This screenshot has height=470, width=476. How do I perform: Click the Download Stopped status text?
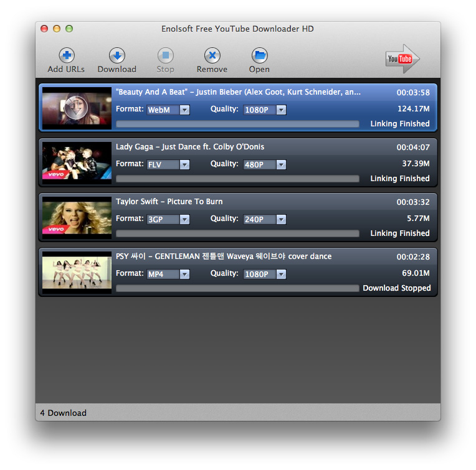click(x=397, y=288)
